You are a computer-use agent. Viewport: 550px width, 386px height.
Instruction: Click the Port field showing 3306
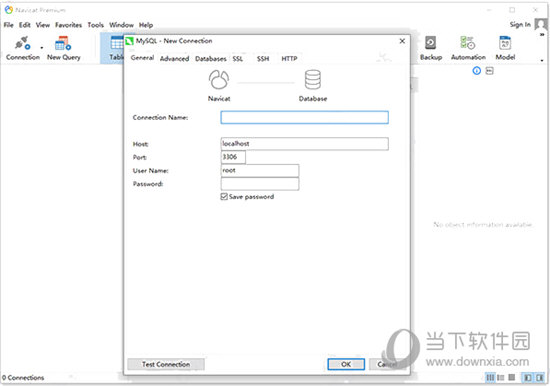pos(233,157)
